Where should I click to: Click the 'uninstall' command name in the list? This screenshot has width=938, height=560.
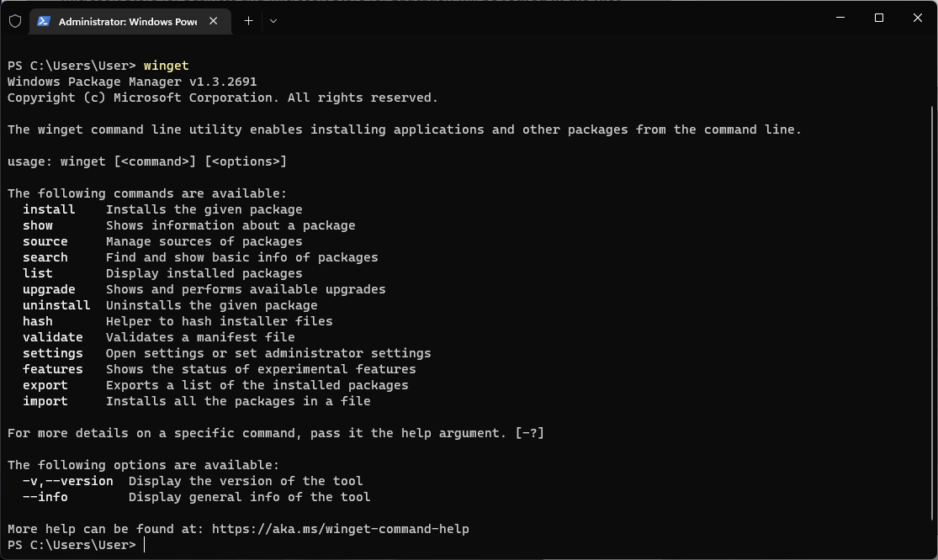pyautogui.click(x=57, y=304)
